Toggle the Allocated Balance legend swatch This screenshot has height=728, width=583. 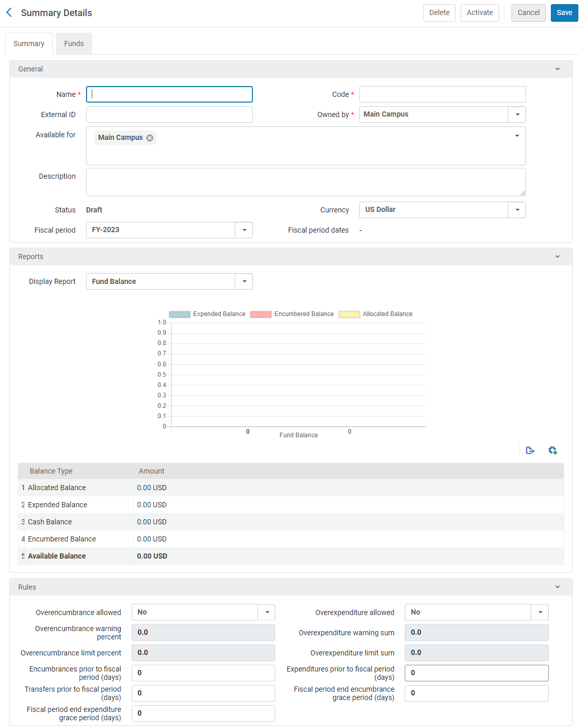(x=349, y=314)
